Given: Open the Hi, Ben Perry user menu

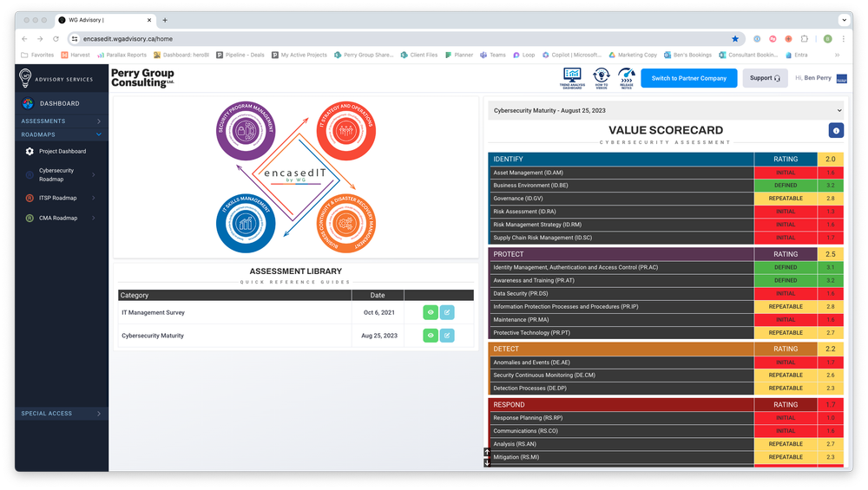Looking at the screenshot, I should 821,78.
